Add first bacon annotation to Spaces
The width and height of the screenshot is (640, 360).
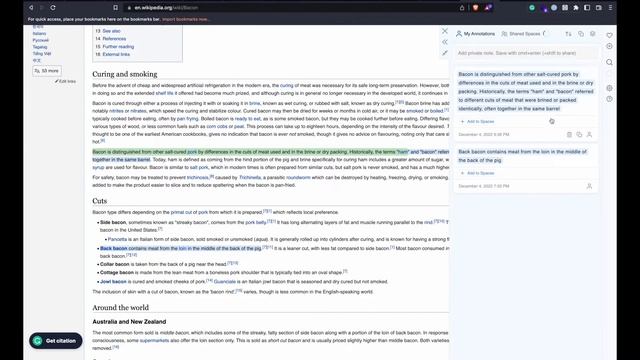[478, 122]
